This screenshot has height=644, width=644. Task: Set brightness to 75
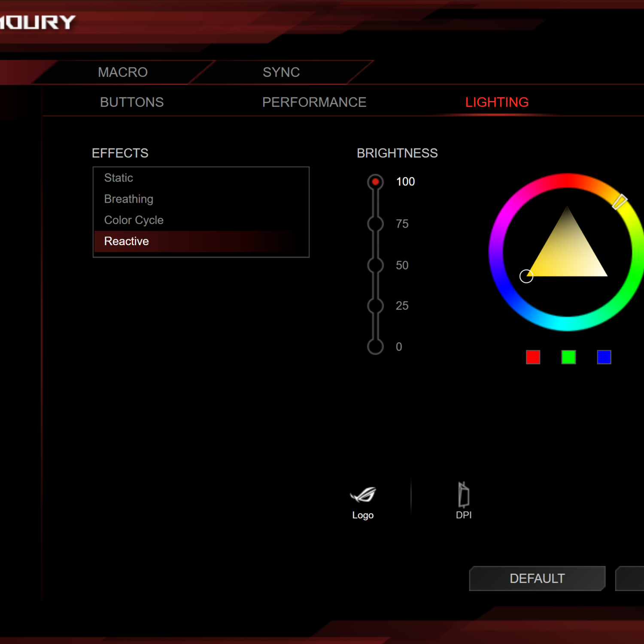point(375,224)
